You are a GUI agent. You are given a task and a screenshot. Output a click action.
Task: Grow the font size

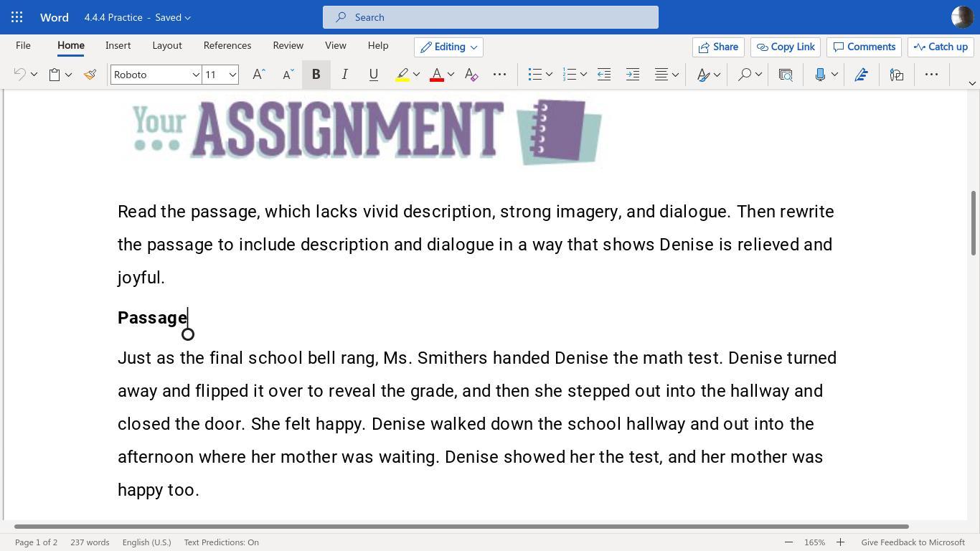pyautogui.click(x=259, y=75)
